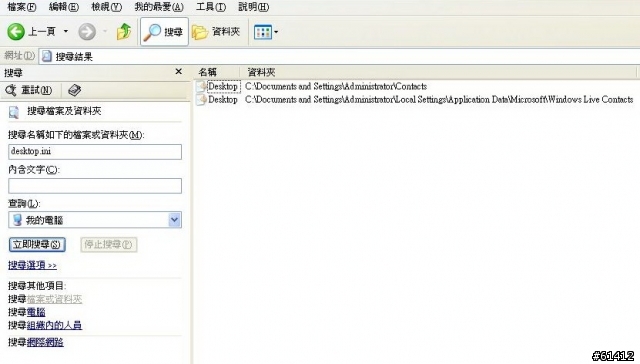Click the 組織內的人員 search link

pyautogui.click(x=54, y=325)
